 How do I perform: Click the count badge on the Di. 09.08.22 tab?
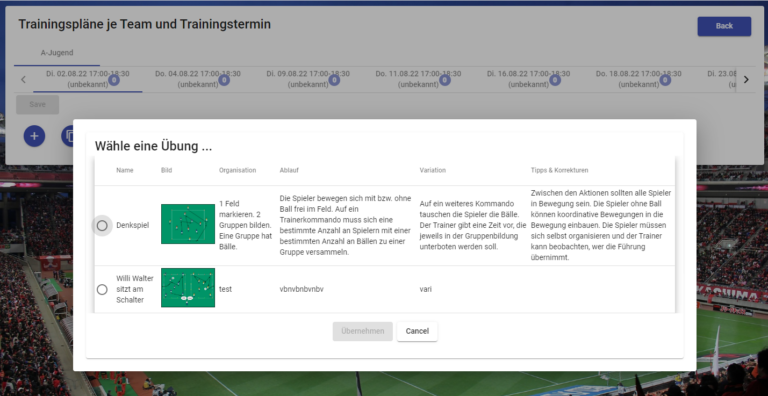[x=335, y=80]
